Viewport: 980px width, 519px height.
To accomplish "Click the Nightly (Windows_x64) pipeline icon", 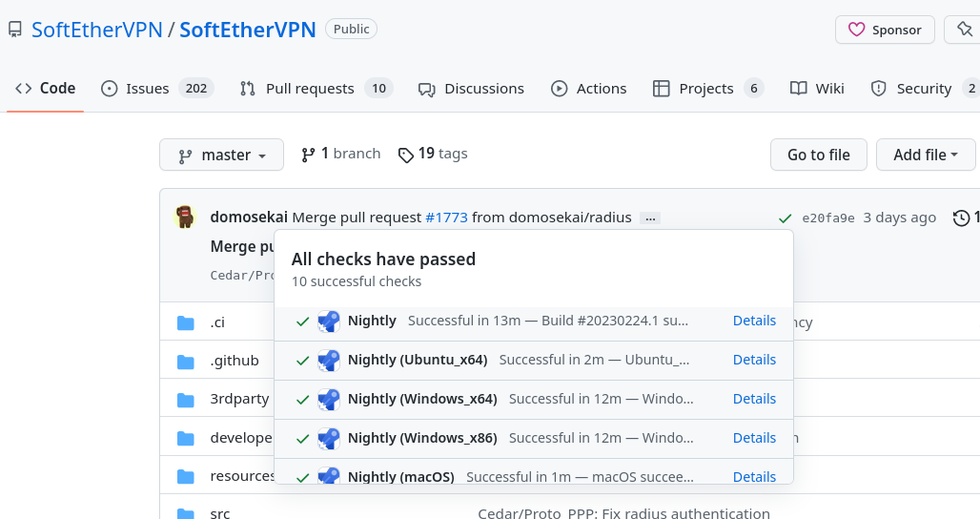I will click(x=329, y=400).
